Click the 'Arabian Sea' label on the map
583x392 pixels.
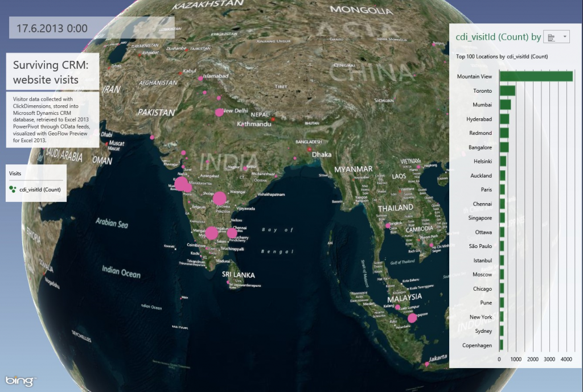(112, 222)
